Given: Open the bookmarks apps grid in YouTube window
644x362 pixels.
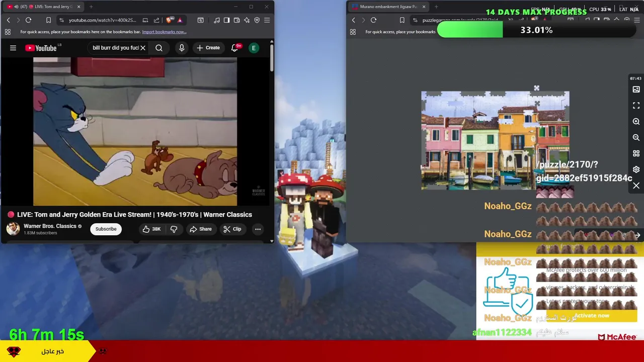Looking at the screenshot, I should [8, 32].
